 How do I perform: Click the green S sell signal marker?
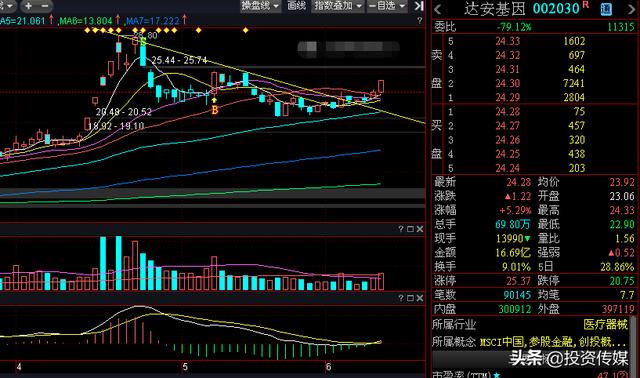143,42
